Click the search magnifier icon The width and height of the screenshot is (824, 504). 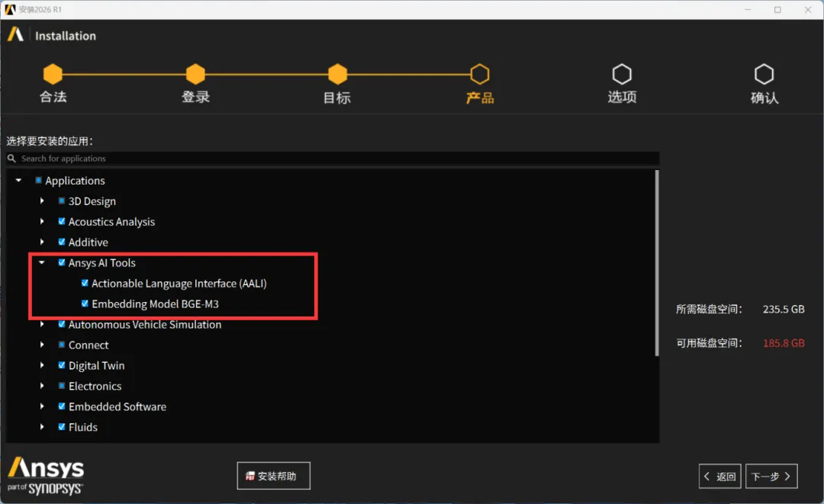[11, 158]
